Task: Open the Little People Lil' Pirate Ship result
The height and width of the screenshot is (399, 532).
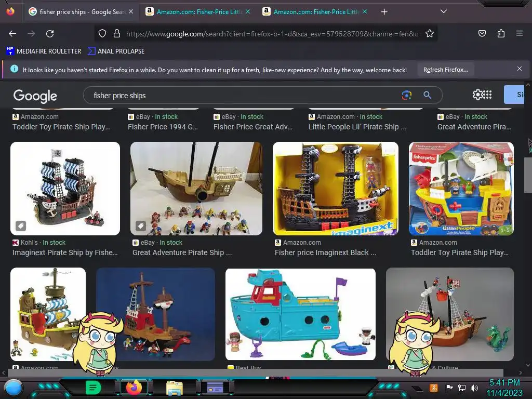Action: click(357, 127)
